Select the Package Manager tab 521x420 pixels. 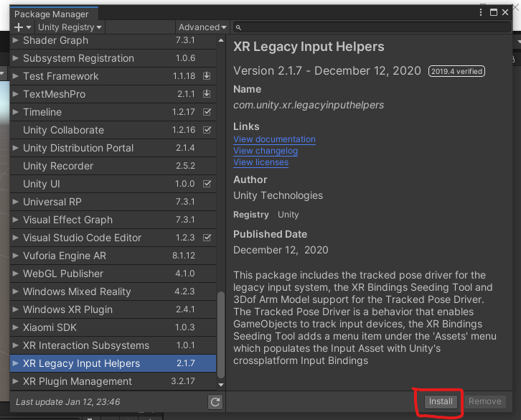(x=53, y=14)
